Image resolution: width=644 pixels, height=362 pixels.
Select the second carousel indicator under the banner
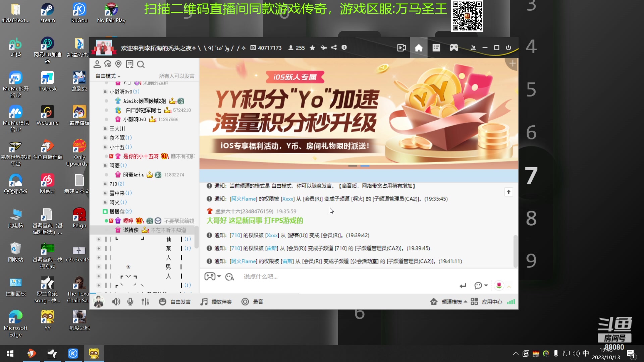[x=364, y=166]
